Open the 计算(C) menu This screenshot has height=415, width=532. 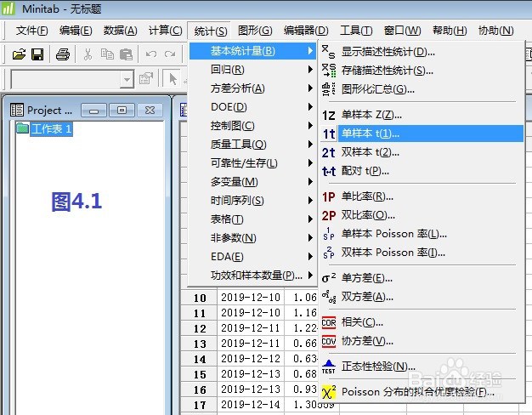[165, 31]
